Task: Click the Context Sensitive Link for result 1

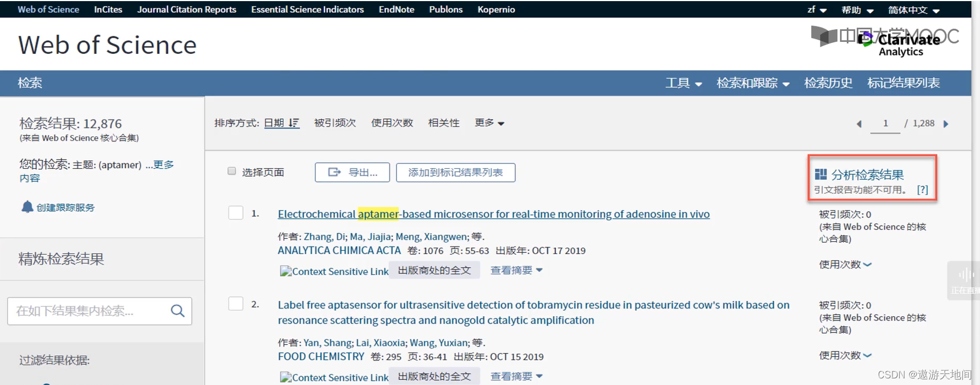Action: tap(334, 271)
